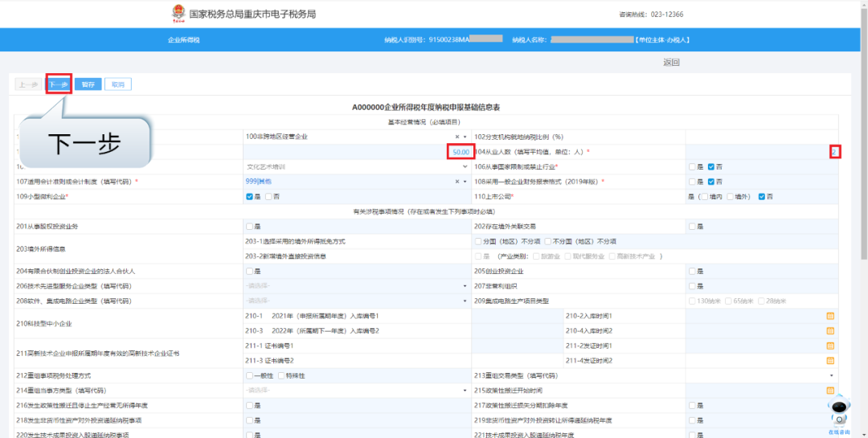
Task: Open calendar picker for 211-4发证时间2
Action: coord(829,361)
